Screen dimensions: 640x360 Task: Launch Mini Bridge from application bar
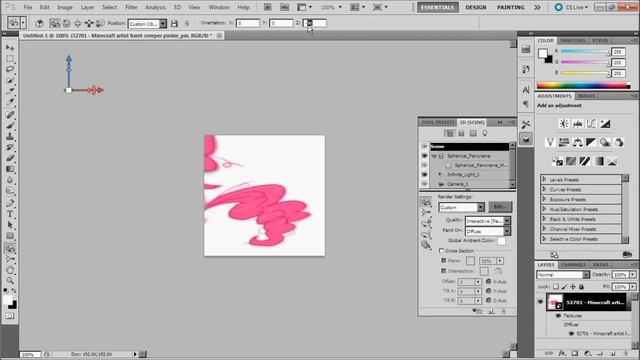[284, 7]
